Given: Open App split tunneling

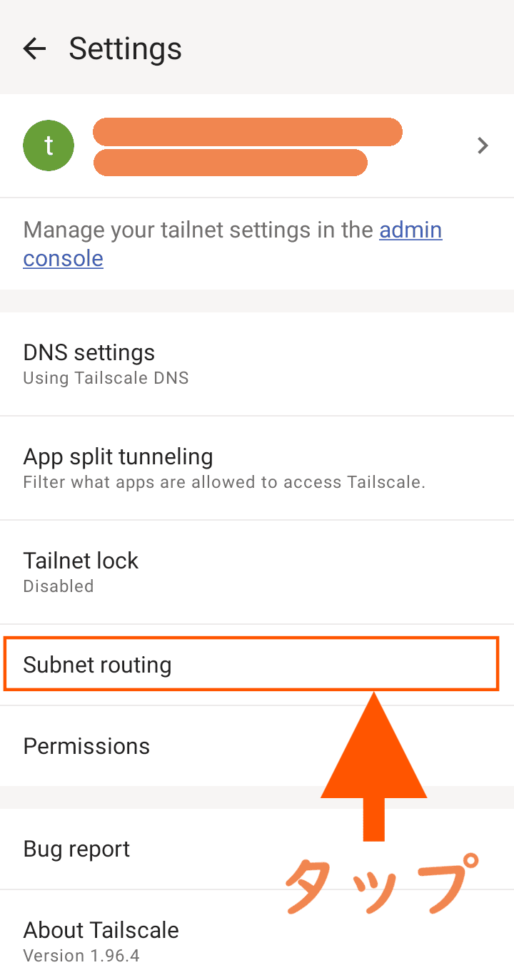Looking at the screenshot, I should [x=119, y=456].
